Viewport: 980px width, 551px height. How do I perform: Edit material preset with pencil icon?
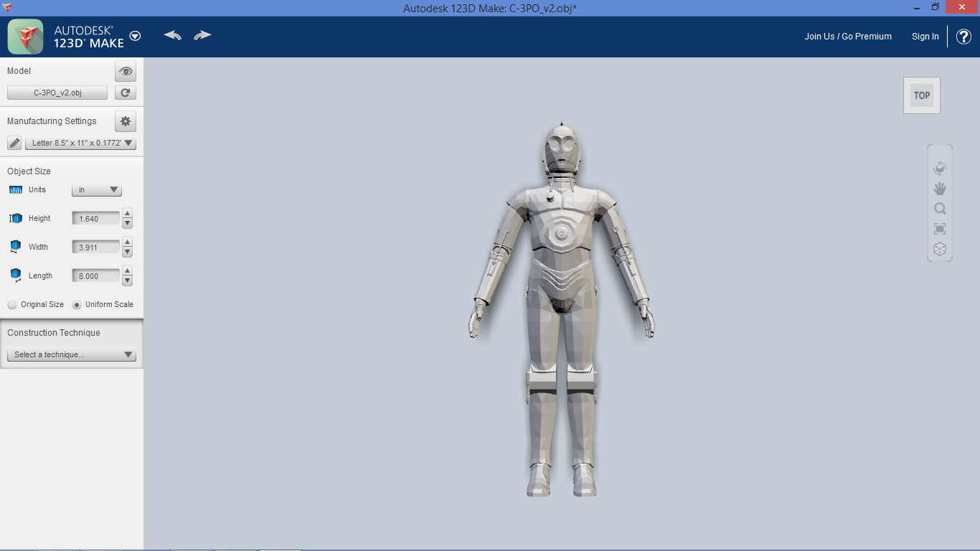14,143
